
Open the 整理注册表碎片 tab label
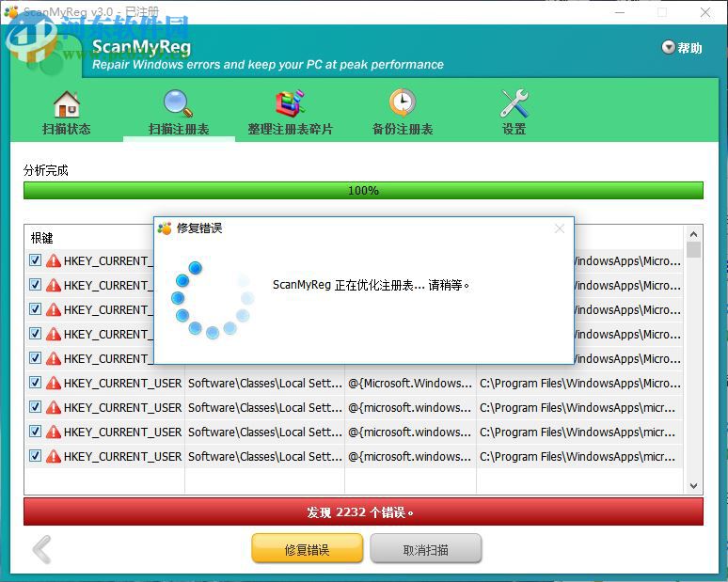coord(291,129)
